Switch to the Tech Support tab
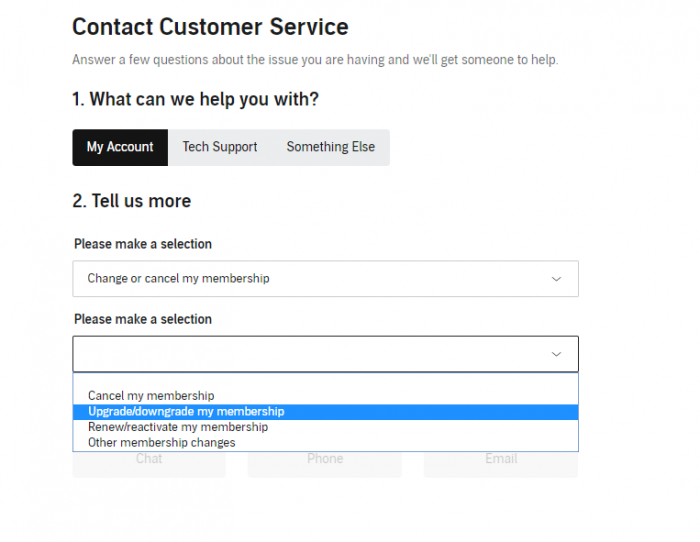Screen dimensions: 700x542 (220, 147)
